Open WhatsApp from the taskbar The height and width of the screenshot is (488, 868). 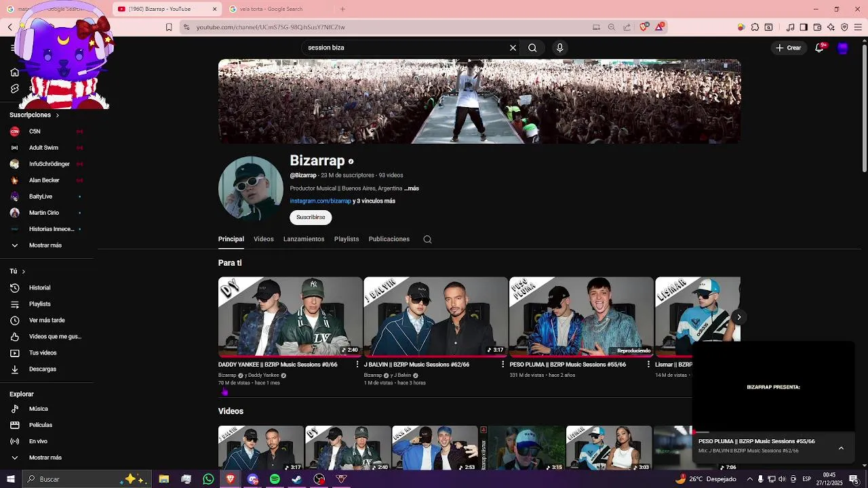point(208,479)
